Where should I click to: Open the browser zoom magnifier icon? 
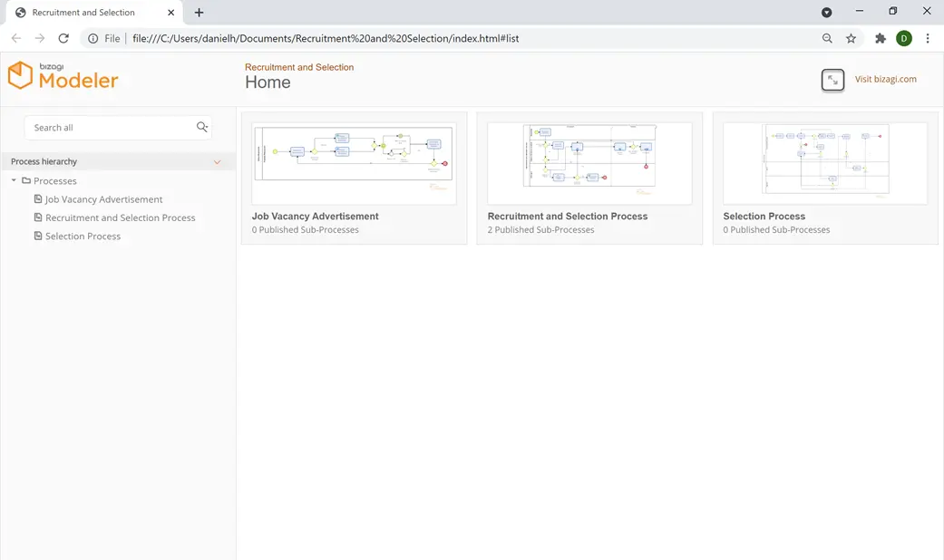pyautogui.click(x=827, y=38)
